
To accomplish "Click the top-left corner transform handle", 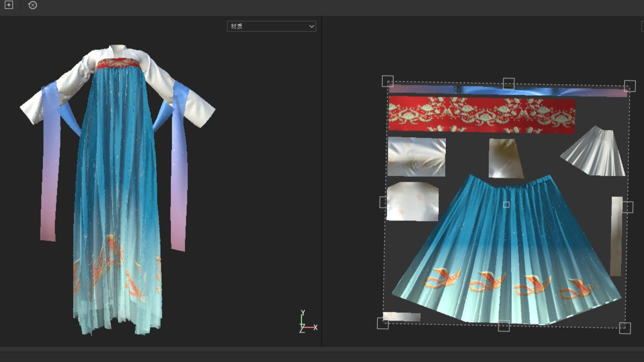I will 388,81.
